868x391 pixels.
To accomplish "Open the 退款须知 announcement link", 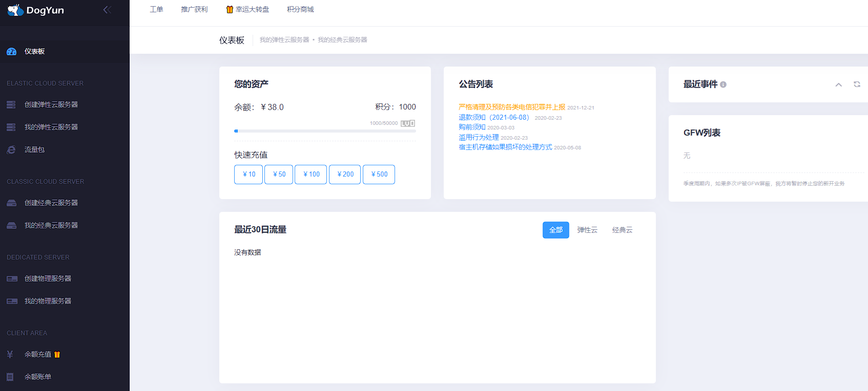I will click(x=493, y=118).
